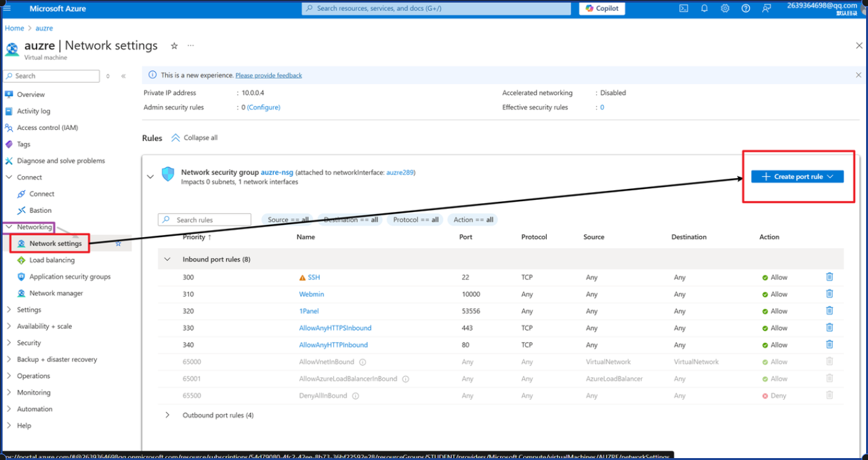868x460 pixels.
Task: Click the favorite star next to Network settings
Action: [x=118, y=243]
